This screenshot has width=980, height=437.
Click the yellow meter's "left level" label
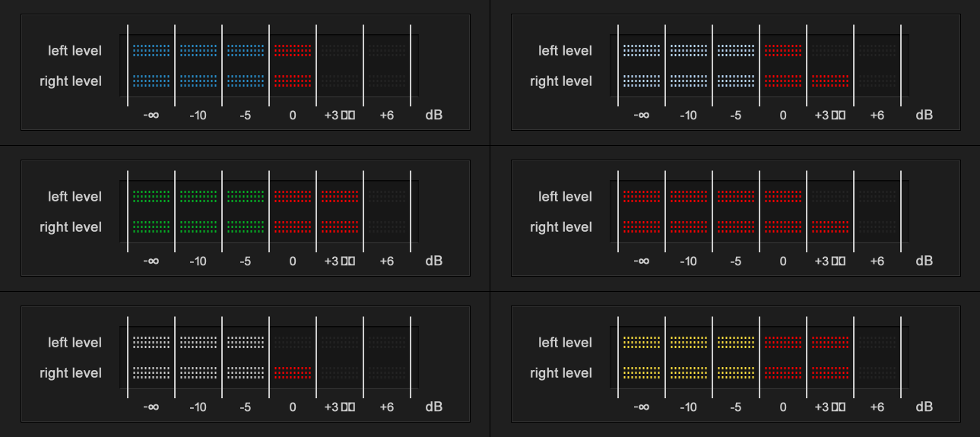pos(565,343)
